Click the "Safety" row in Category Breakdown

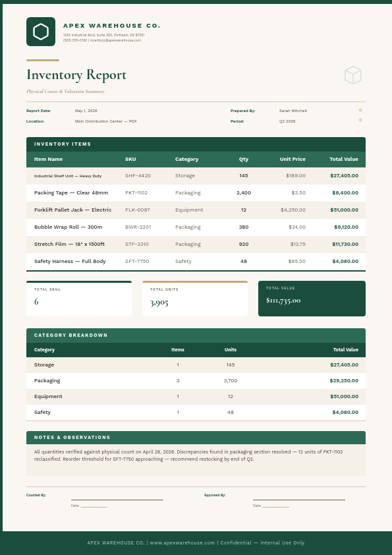pyautogui.click(x=196, y=413)
